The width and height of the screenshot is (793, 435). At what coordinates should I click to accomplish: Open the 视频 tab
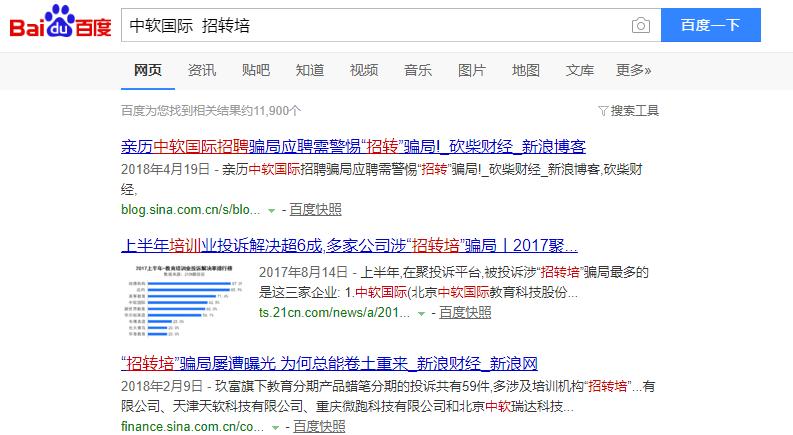[x=364, y=70]
